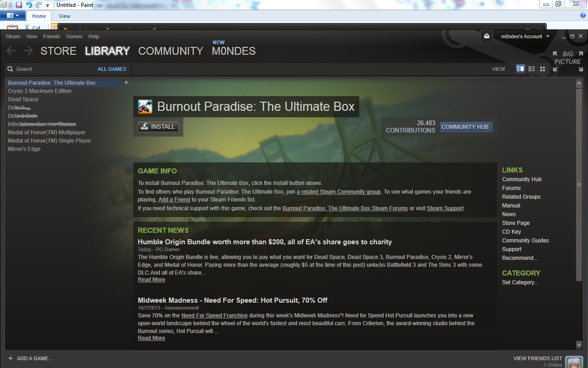Open the Steam Support link
Viewport: 588px width, 368px height.
coord(445,208)
